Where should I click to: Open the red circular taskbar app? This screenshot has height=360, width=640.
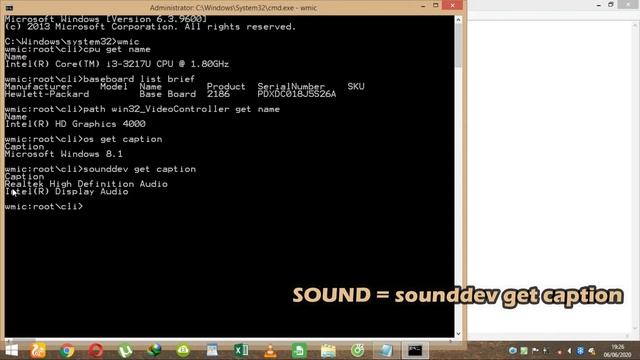click(x=96, y=351)
